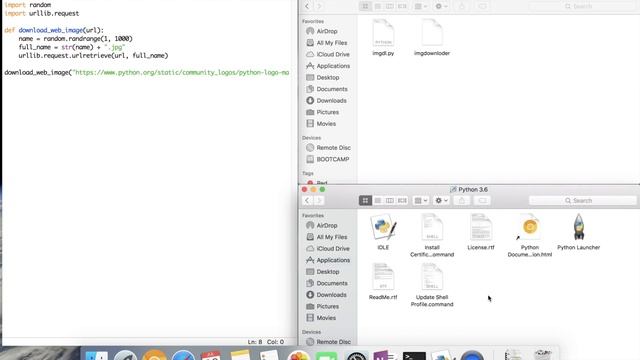Open System Preferences from the Dock
Image resolution: width=640 pixels, height=360 pixels.
click(x=356, y=356)
